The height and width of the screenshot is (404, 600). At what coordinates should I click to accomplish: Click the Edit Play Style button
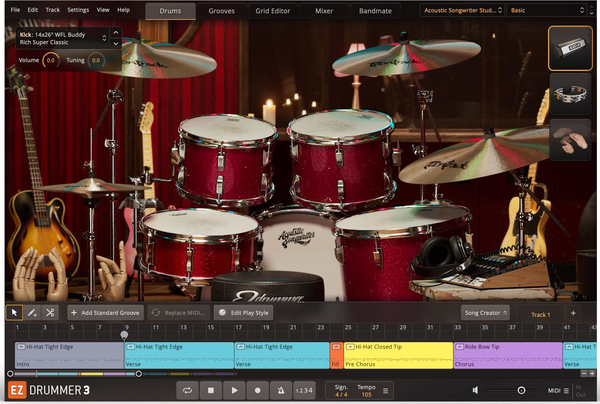coord(243,312)
